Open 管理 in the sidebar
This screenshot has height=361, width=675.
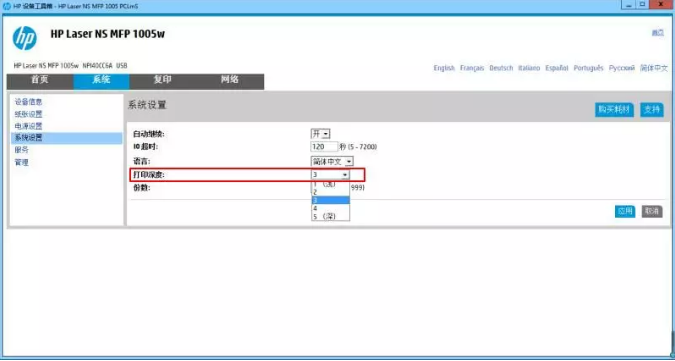(22, 163)
